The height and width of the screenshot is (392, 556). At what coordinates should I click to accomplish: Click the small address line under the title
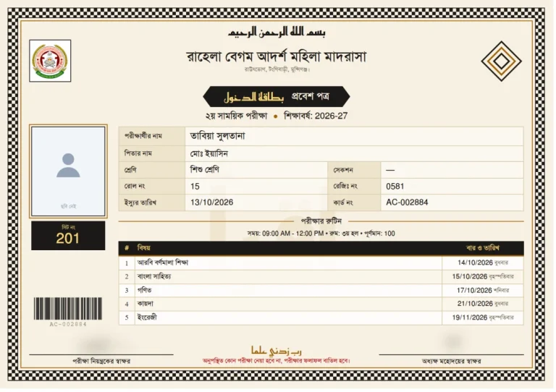coord(277,69)
